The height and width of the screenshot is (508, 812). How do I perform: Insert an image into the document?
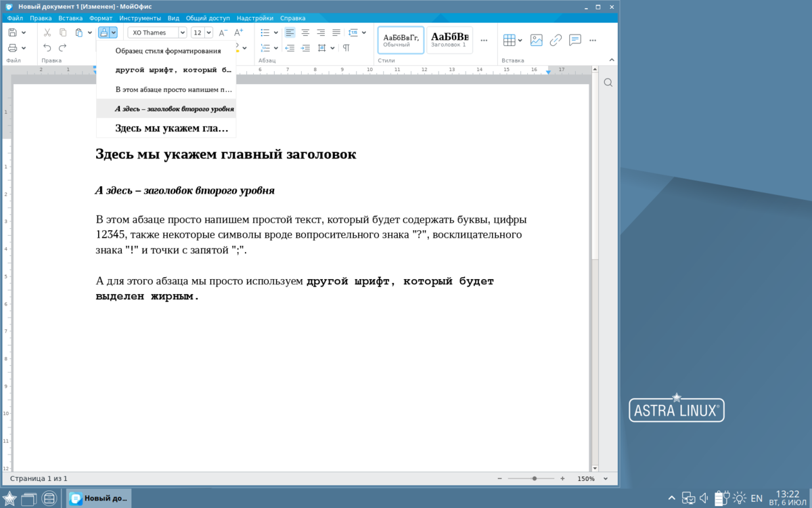[x=536, y=40]
